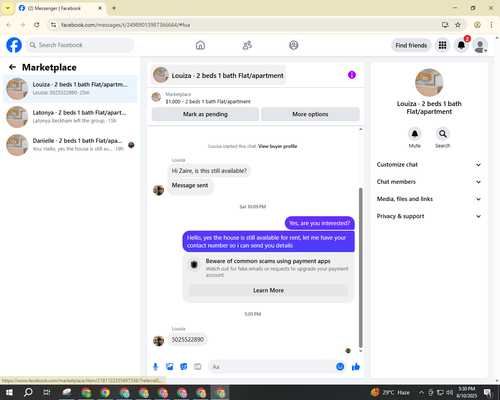Viewport: 500px width, 400px height.
Task: Reload the page
Action: [x=37, y=25]
